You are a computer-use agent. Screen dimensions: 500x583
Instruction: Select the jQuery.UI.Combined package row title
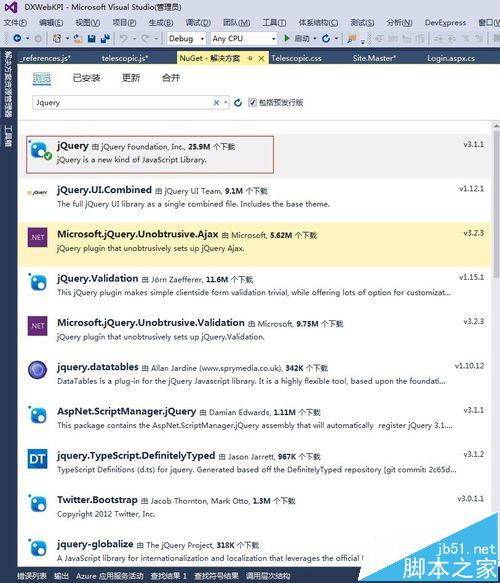click(104, 190)
